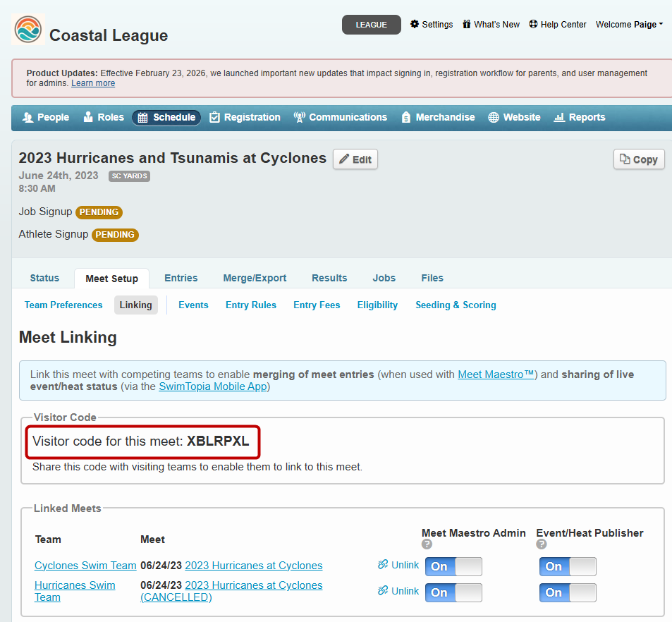Open the Registration navigation menu

(x=245, y=117)
